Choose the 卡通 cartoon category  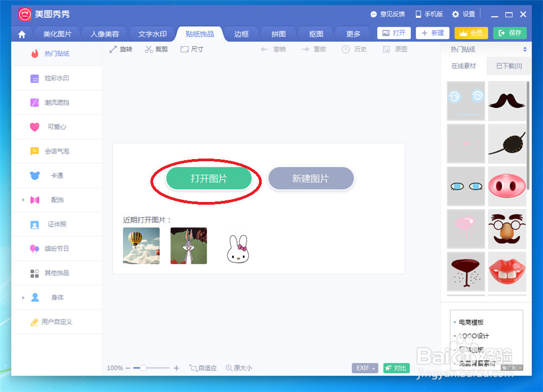click(x=57, y=175)
